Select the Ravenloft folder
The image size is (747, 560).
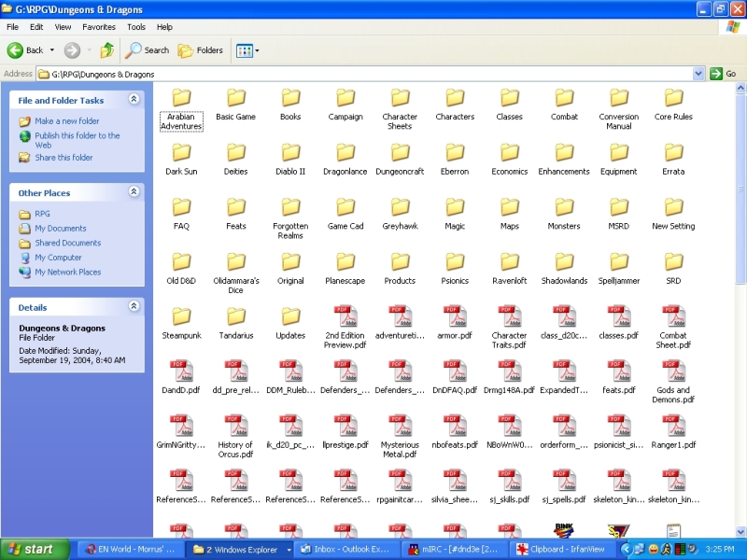pos(509,270)
